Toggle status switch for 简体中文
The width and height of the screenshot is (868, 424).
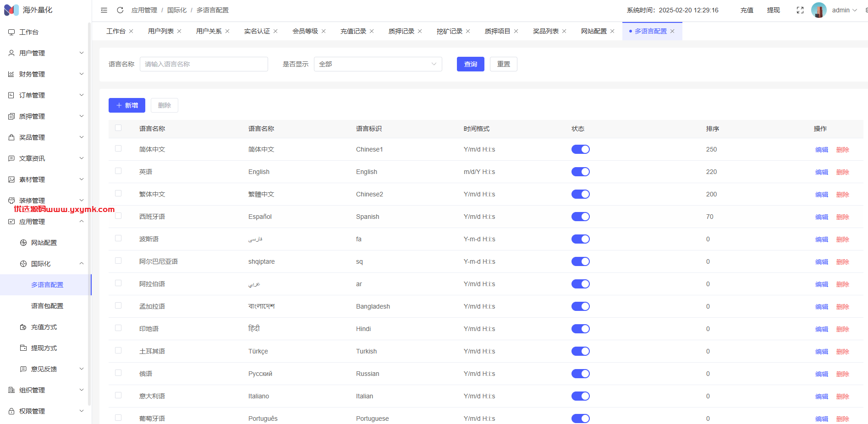coord(580,149)
